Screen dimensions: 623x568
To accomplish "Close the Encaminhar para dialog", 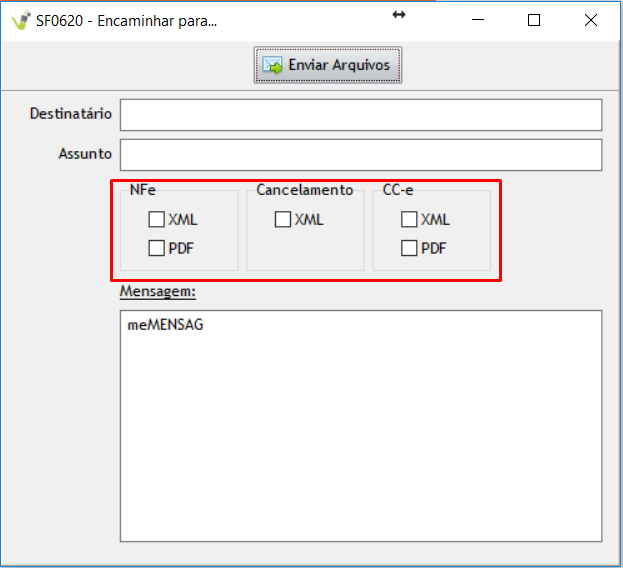I will (x=591, y=20).
